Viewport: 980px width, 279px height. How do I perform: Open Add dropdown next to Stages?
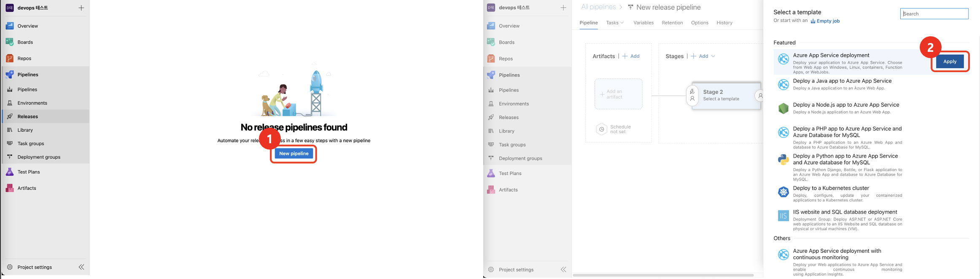[x=703, y=56]
